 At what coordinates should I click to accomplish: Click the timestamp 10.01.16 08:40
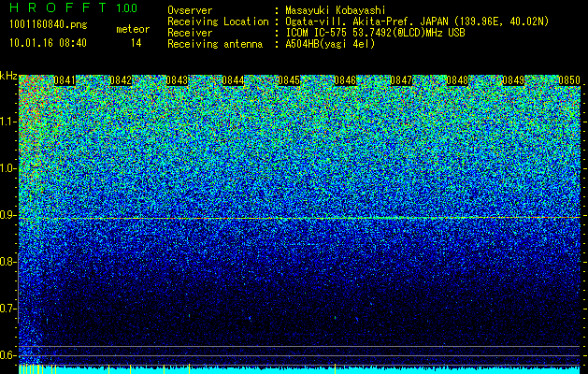(x=48, y=43)
